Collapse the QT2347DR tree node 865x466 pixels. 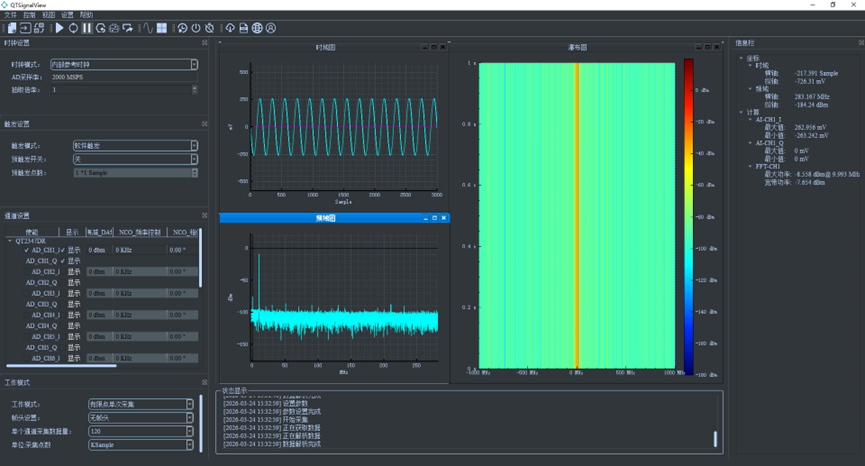point(9,240)
